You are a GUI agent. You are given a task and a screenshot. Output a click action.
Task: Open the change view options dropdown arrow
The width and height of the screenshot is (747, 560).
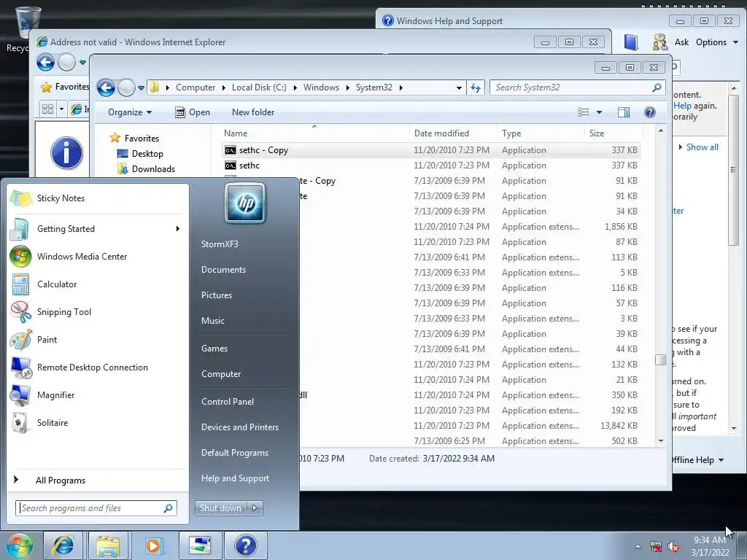600,112
